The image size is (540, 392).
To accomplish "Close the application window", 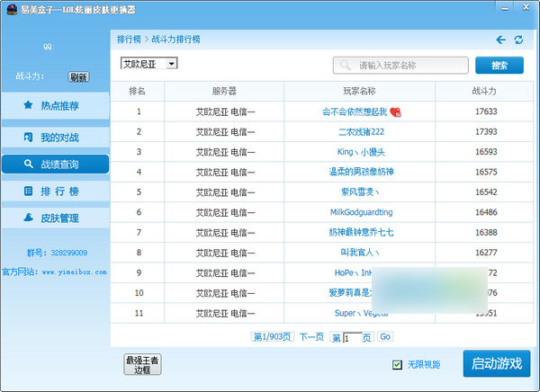I will [x=526, y=7].
